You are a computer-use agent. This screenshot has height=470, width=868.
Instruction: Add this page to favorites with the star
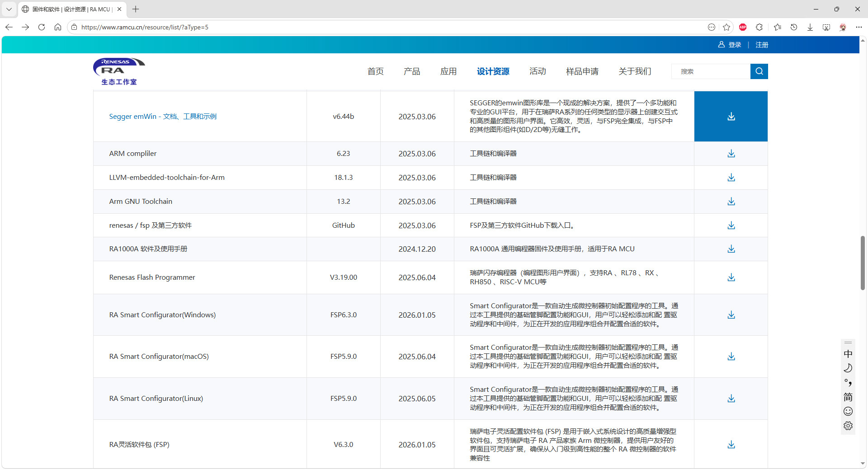click(726, 27)
